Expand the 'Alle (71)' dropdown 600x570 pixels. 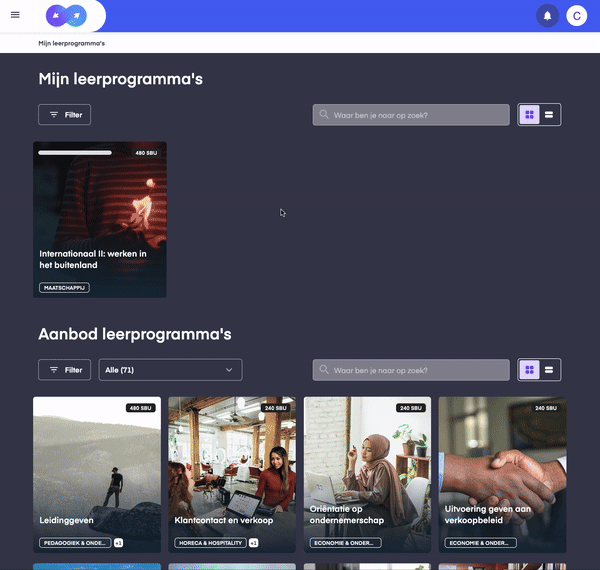coord(170,370)
